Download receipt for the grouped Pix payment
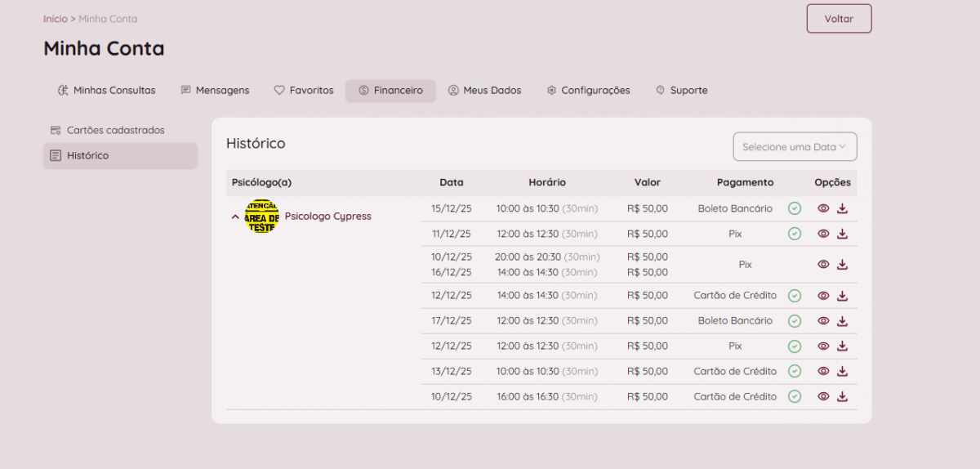This screenshot has height=469, width=980. (x=842, y=265)
